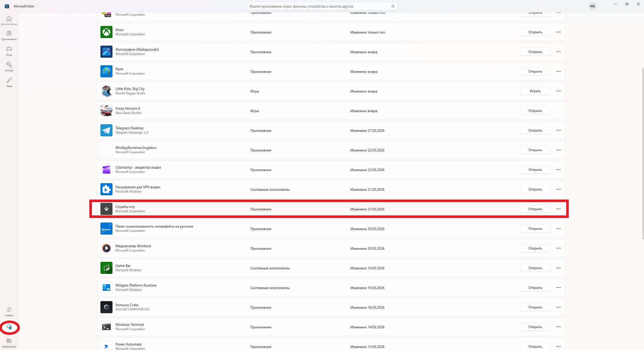Viewport: 644px width, 350px height.
Task: Click Открыть button for Службы игр
Action: [x=535, y=209]
